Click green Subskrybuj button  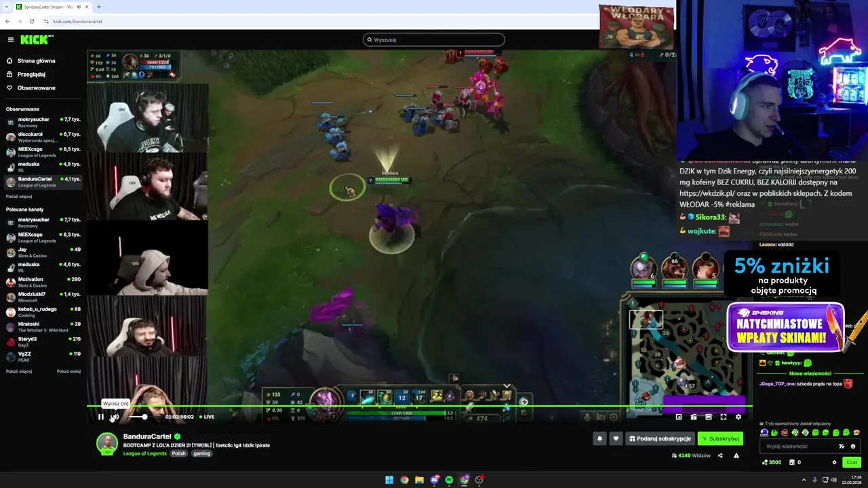tap(720, 439)
